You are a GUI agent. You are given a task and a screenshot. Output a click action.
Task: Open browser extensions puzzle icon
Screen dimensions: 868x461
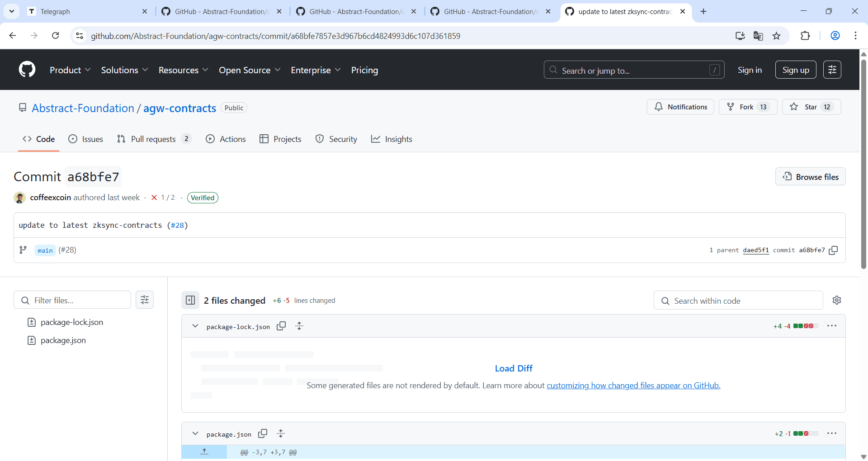pos(805,36)
